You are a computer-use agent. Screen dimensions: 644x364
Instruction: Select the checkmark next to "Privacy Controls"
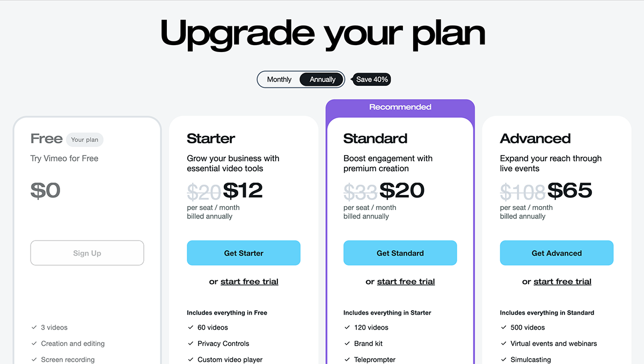pyautogui.click(x=190, y=344)
